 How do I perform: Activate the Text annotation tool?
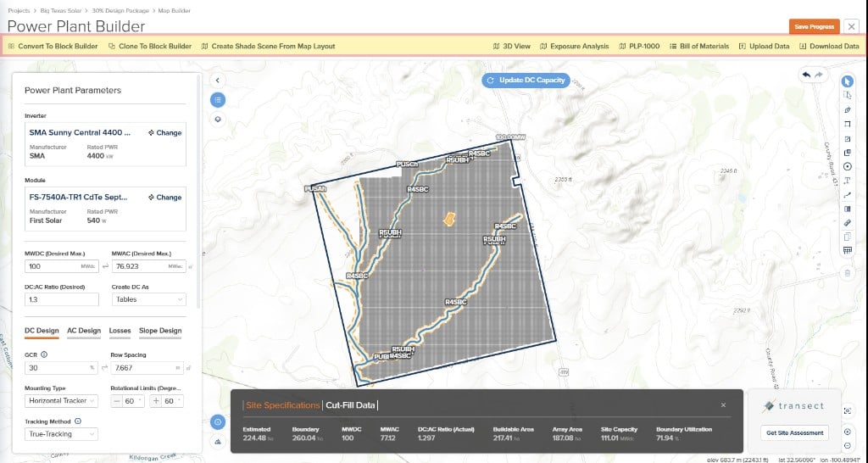click(x=847, y=181)
